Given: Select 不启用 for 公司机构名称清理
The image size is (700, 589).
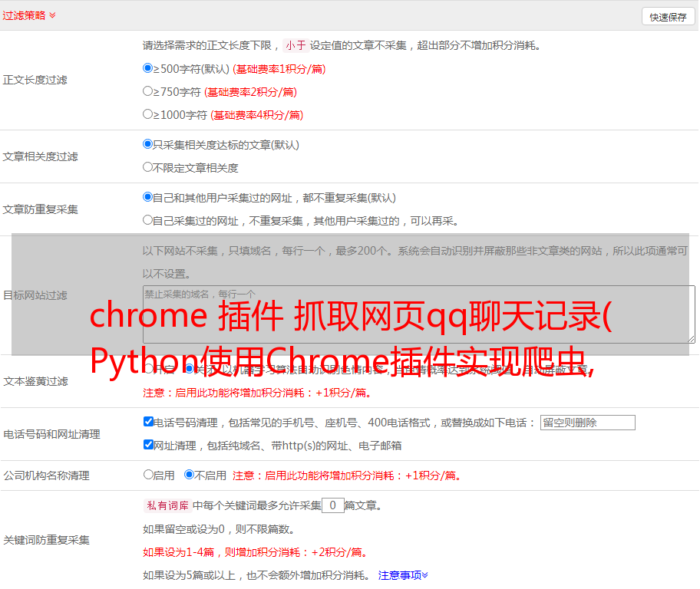Looking at the screenshot, I should pyautogui.click(x=189, y=475).
